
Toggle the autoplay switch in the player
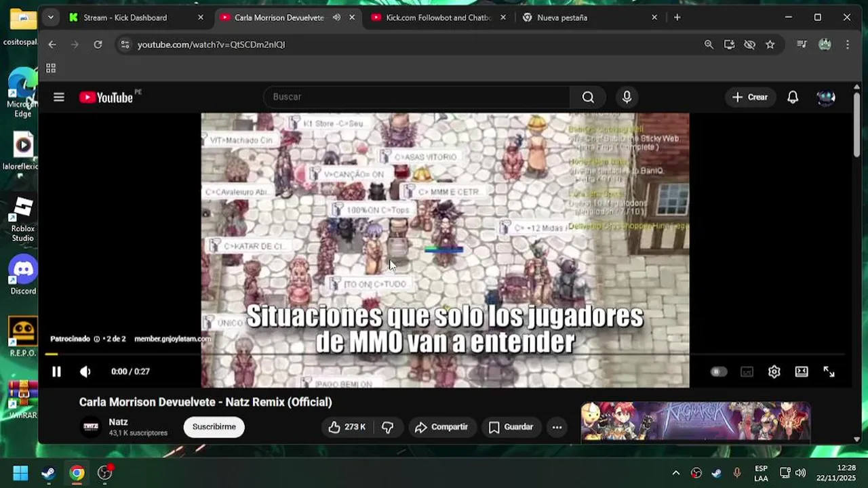pos(719,371)
